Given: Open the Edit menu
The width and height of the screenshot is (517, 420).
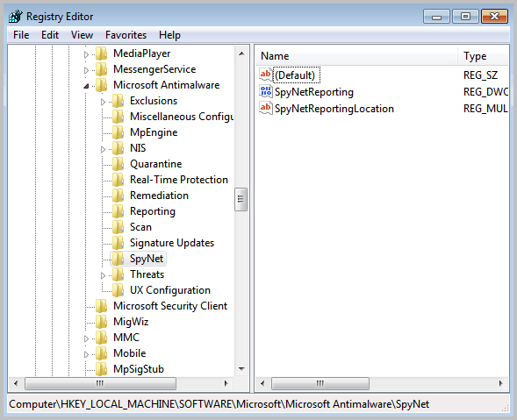Looking at the screenshot, I should [x=50, y=35].
